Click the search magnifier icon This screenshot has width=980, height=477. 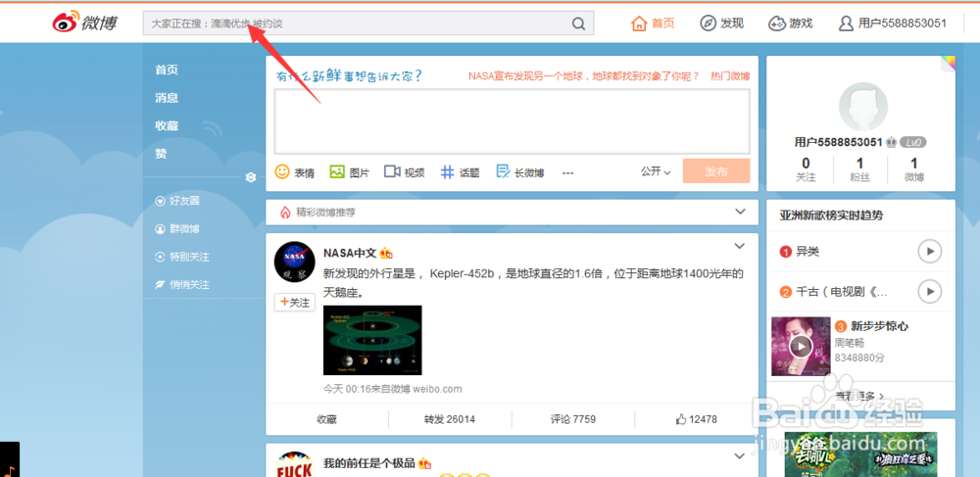coord(579,24)
